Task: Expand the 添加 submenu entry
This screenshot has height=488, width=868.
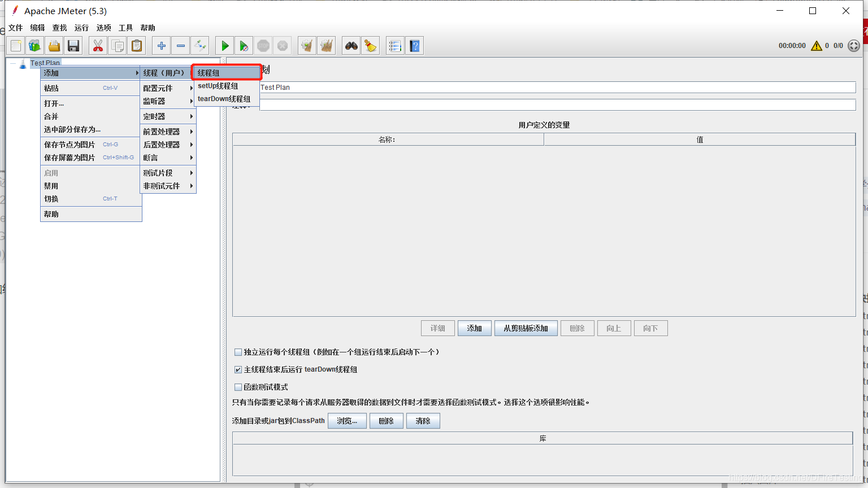Action: point(90,73)
